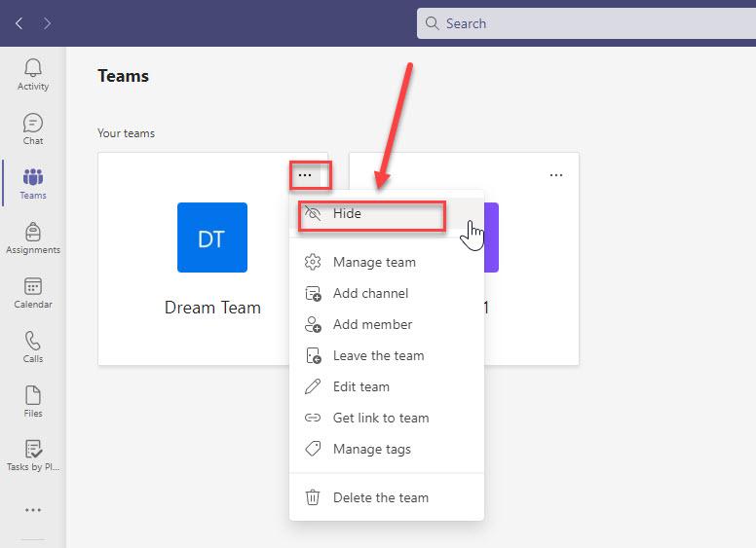The image size is (756, 548).
Task: Select Manage team menu entry
Action: click(387, 262)
